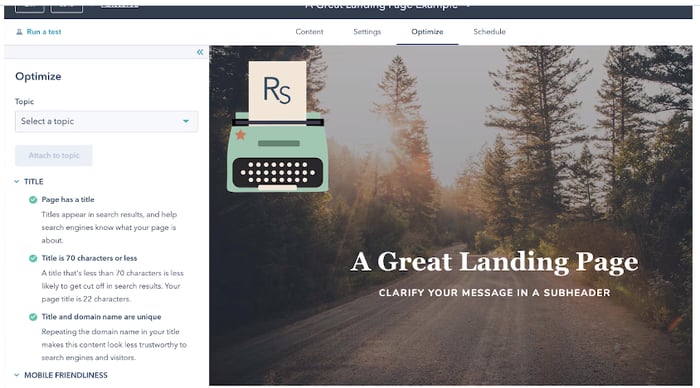The image size is (700, 388).
Task: Click the green check beside Page has a title
Action: click(x=33, y=200)
